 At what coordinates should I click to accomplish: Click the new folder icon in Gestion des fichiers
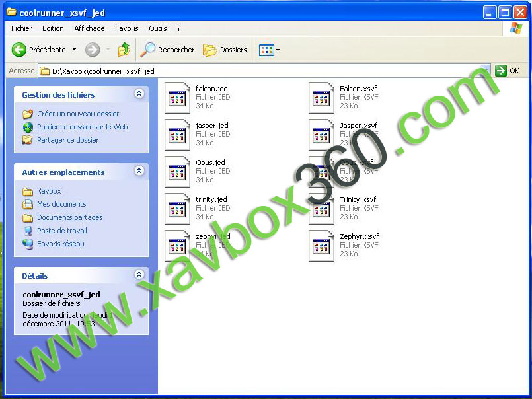(x=28, y=114)
